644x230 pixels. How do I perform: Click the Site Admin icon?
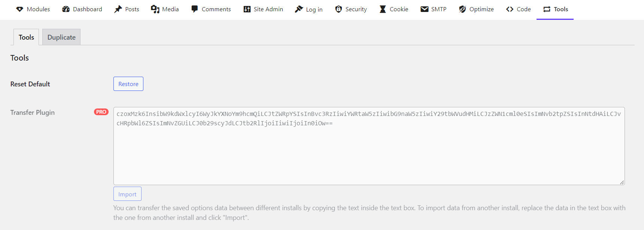[247, 9]
